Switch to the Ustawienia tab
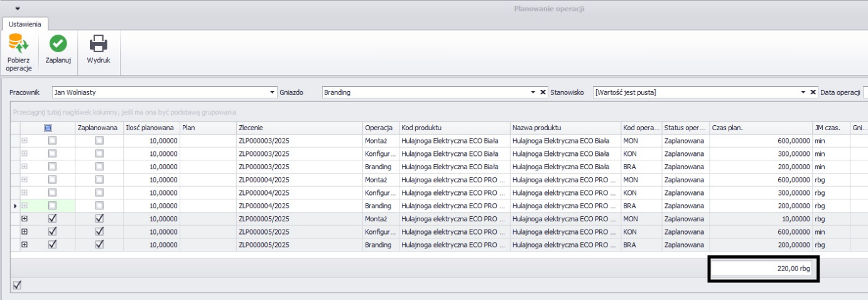Image resolution: width=868 pixels, height=300 pixels. (x=25, y=24)
